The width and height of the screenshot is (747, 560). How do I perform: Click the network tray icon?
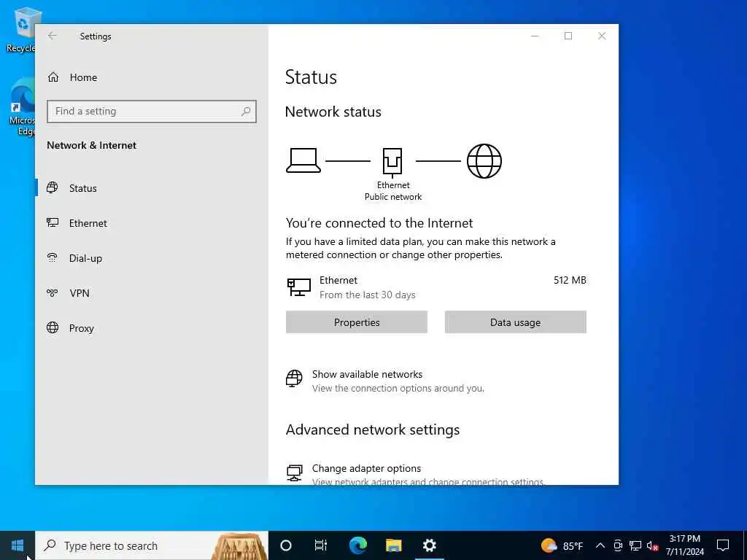click(635, 545)
